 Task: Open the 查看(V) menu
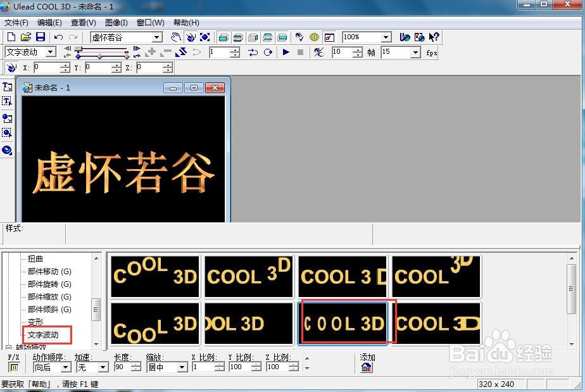click(84, 23)
